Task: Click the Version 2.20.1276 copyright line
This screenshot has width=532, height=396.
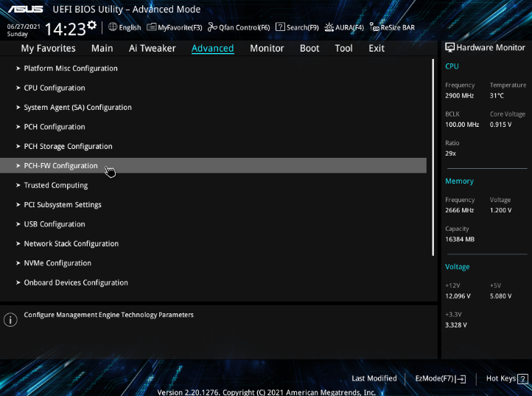Action: [266, 392]
